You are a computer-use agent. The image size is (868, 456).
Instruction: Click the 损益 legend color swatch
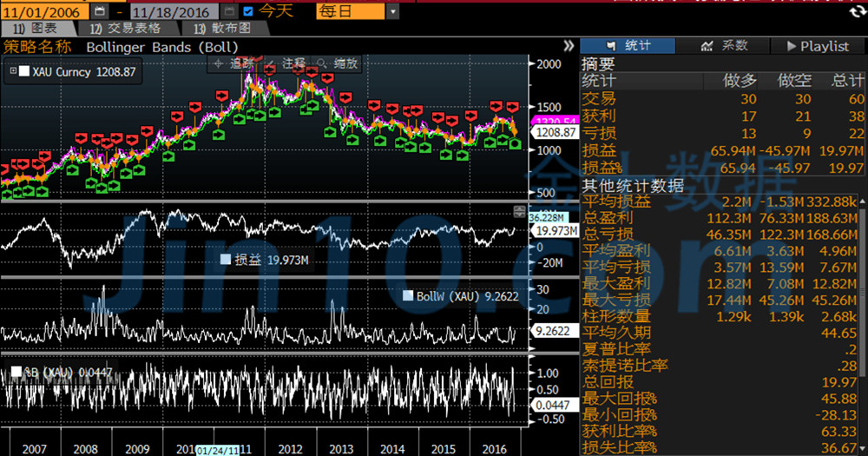pyautogui.click(x=226, y=259)
